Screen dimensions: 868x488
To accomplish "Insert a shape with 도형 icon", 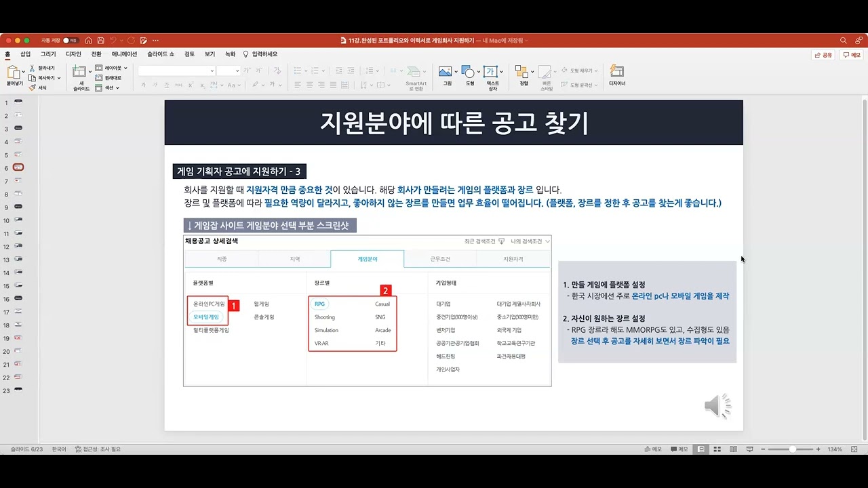I will (x=467, y=73).
